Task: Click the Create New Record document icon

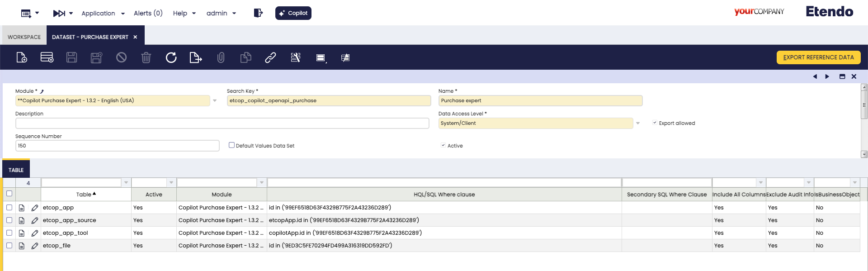Action: pyautogui.click(x=22, y=57)
